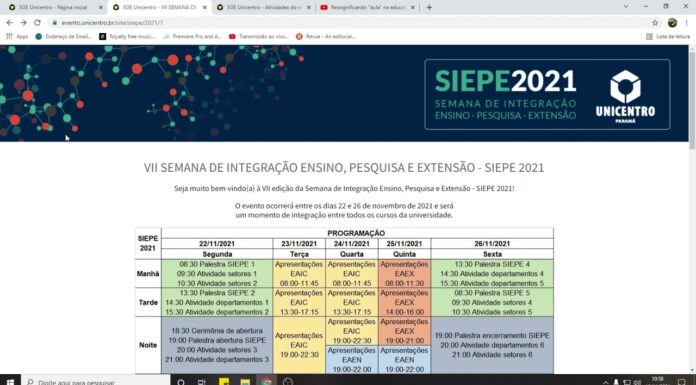Viewport: 696px width, 385px height.
Task: Open the Endereço de Email bookmark
Action: [63, 36]
